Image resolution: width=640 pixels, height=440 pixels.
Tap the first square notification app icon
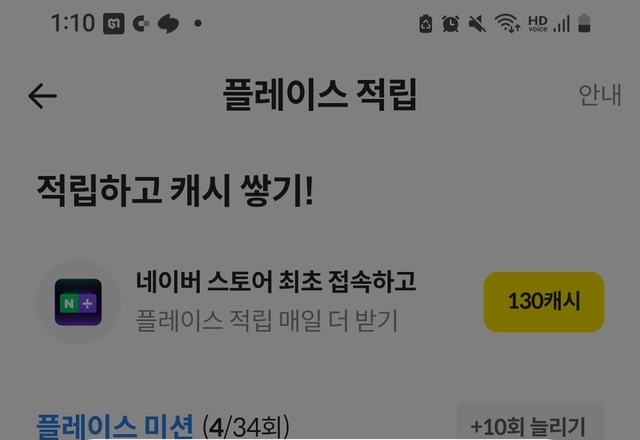113,24
